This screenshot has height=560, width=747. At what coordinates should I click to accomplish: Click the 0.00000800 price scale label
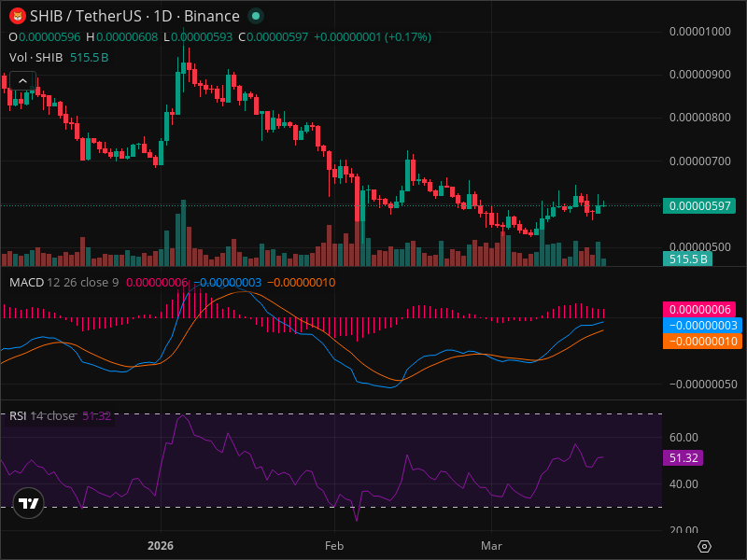point(699,118)
